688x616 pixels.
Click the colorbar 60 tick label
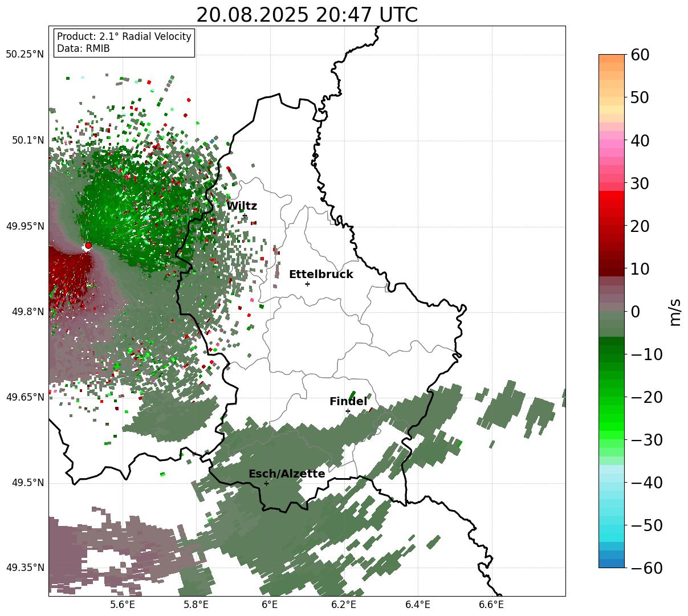[x=640, y=55]
